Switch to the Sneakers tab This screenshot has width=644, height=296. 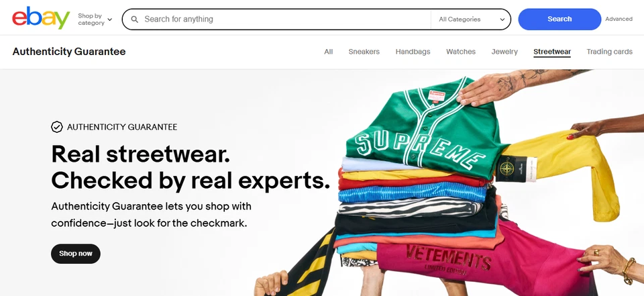pyautogui.click(x=364, y=52)
